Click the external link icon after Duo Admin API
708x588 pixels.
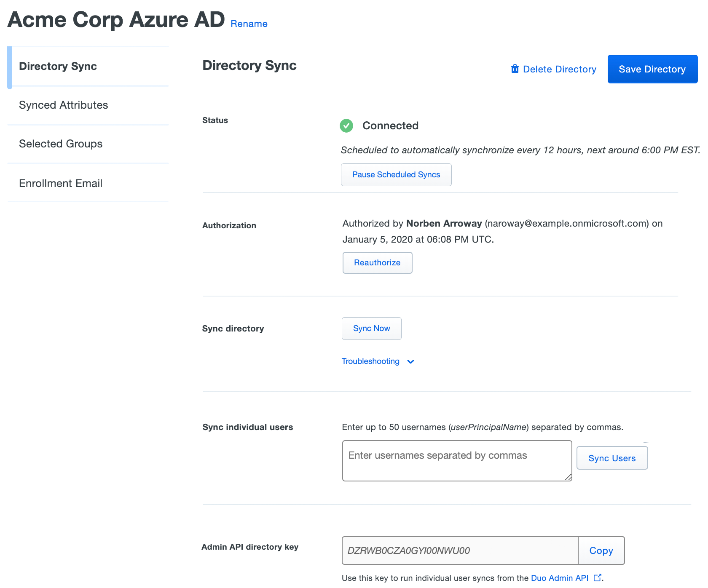pos(598,577)
